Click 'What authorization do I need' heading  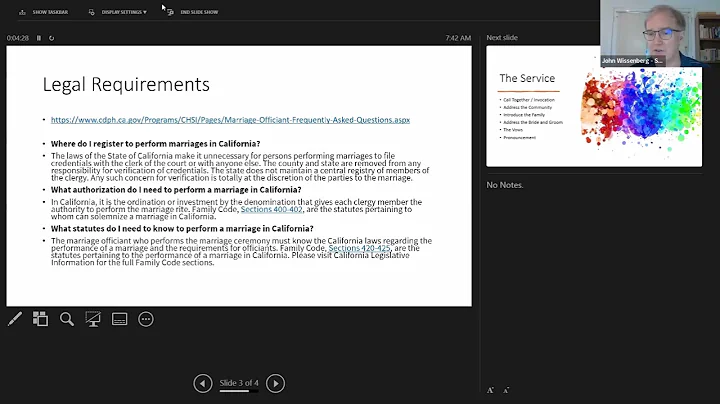click(x=176, y=190)
